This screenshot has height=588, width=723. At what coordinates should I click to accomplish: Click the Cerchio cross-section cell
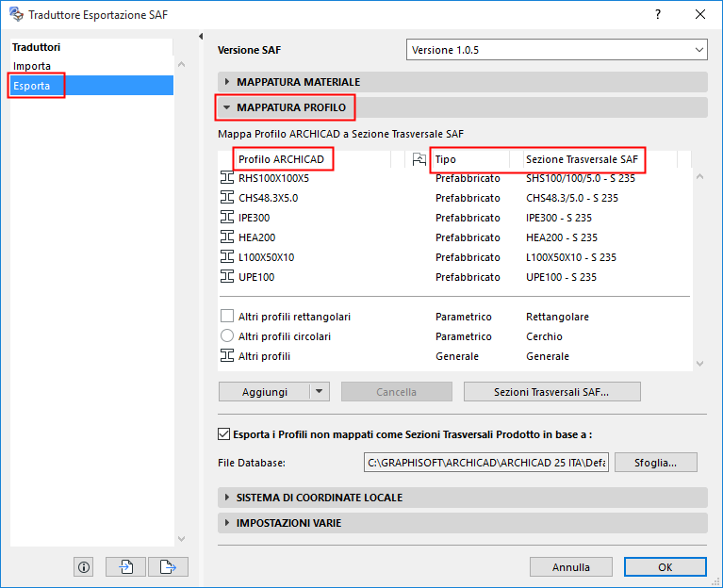[x=544, y=336]
